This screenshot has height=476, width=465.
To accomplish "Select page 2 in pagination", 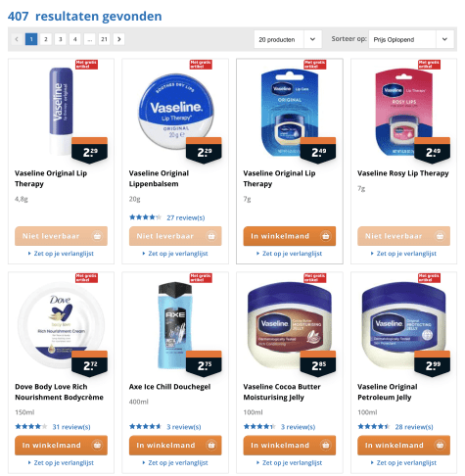I will pyautogui.click(x=46, y=39).
